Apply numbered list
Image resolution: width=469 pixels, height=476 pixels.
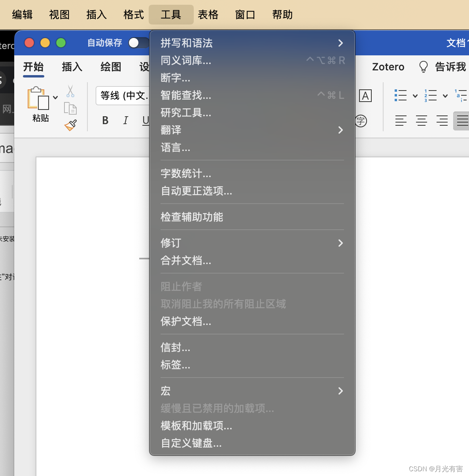[431, 95]
